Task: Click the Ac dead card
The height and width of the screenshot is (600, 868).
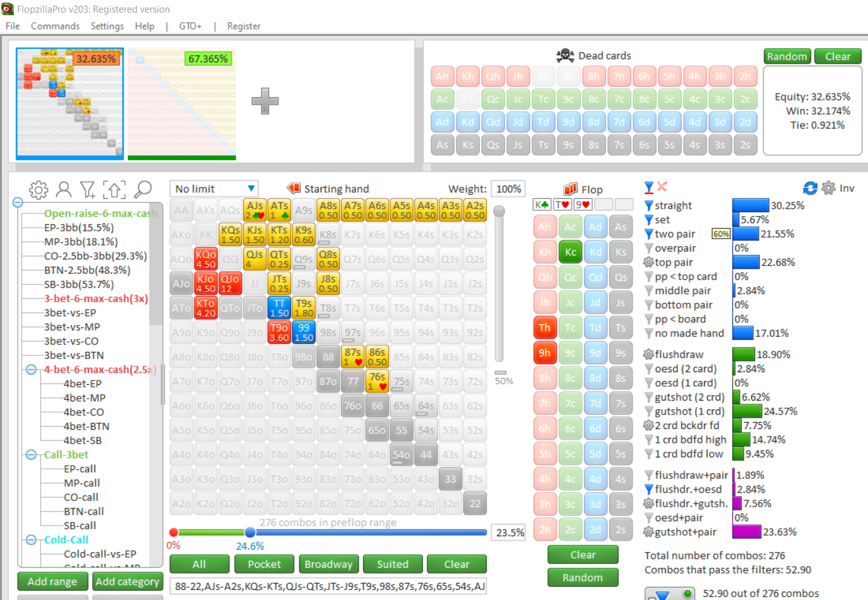Action: tap(443, 99)
